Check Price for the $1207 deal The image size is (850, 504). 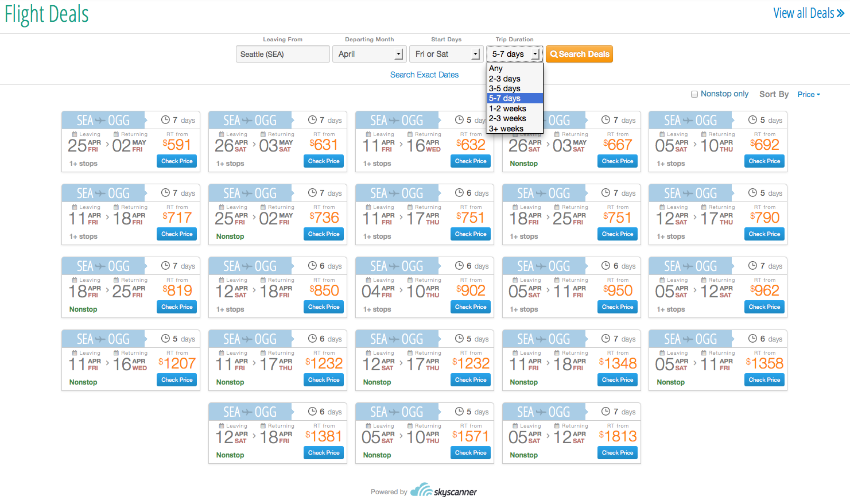tap(177, 380)
